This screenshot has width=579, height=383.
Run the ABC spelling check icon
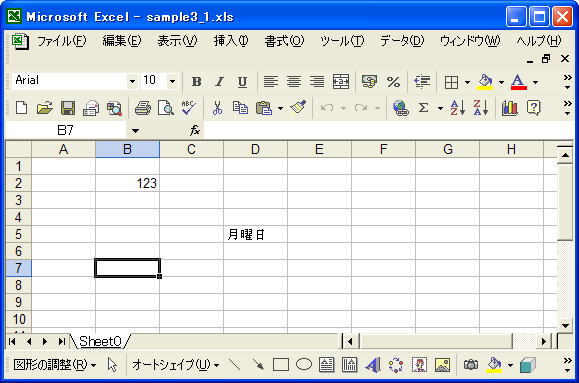pyautogui.click(x=188, y=108)
